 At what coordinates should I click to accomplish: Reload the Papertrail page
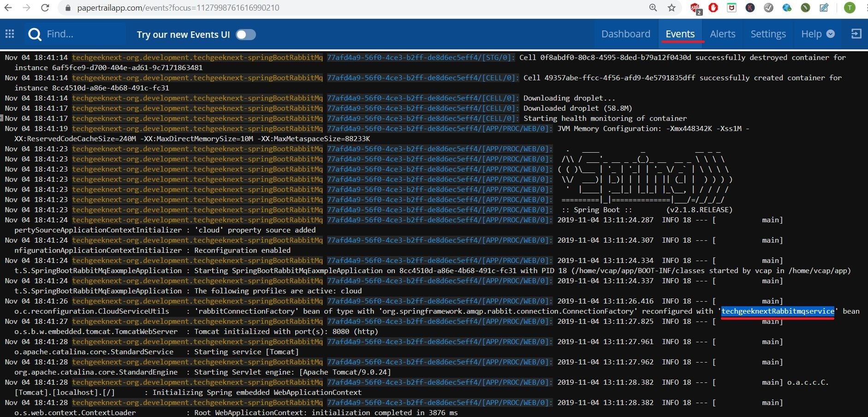(x=45, y=8)
